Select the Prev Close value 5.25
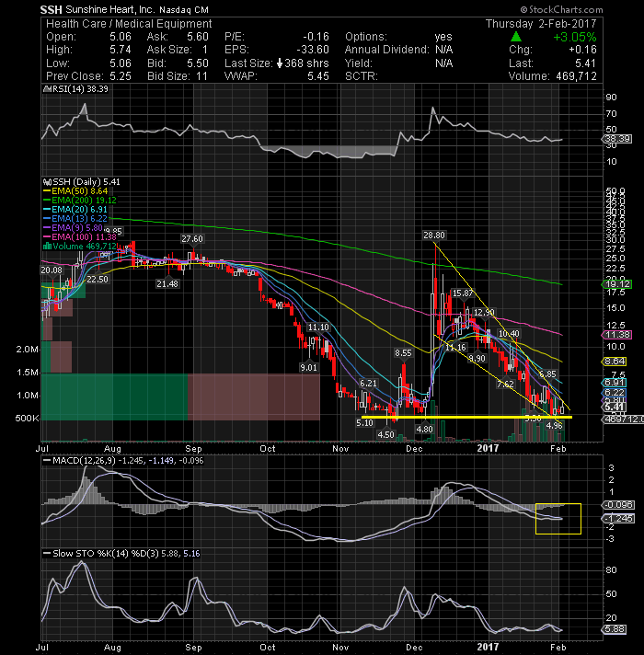Image resolution: width=644 pixels, height=655 pixels. tap(121, 76)
